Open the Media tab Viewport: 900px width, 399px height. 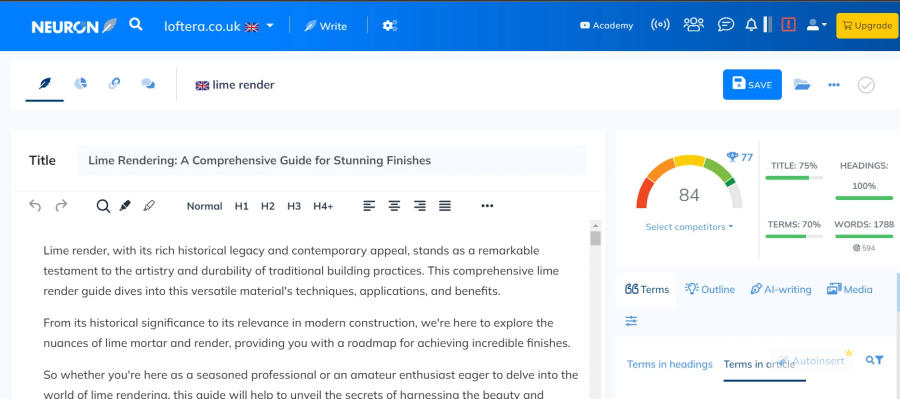coord(849,289)
